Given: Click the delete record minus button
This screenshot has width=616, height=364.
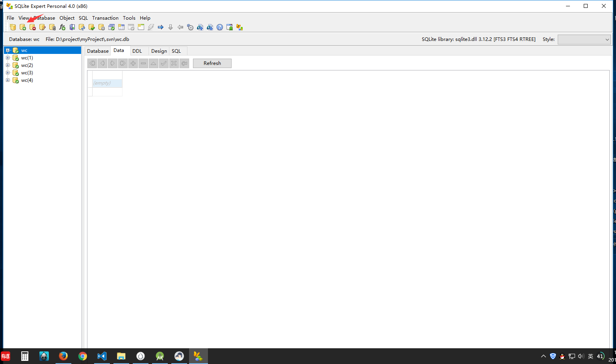Looking at the screenshot, I should click(143, 63).
